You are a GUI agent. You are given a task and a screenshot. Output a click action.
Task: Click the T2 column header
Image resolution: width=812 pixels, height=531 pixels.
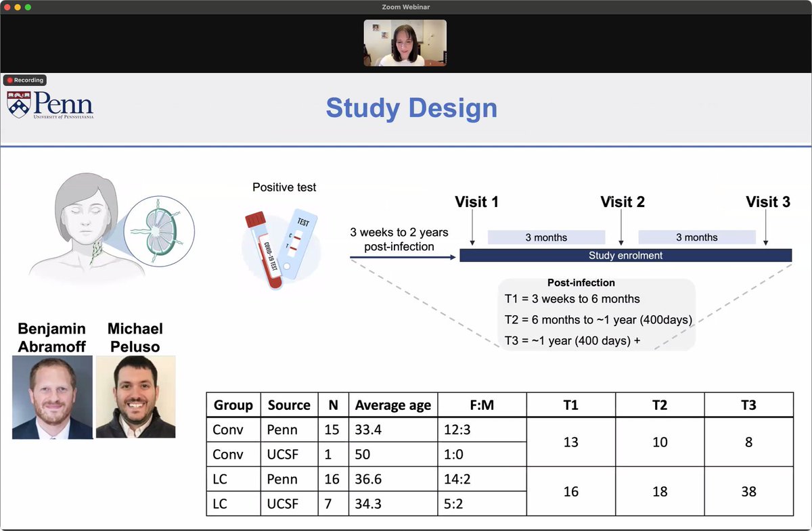[660, 405]
